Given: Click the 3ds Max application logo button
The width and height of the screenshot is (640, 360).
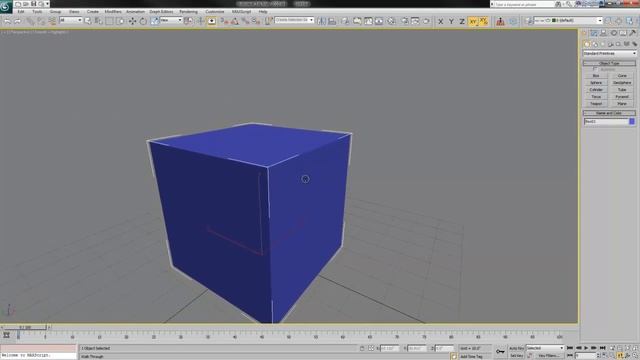Looking at the screenshot, I should (x=6, y=7).
